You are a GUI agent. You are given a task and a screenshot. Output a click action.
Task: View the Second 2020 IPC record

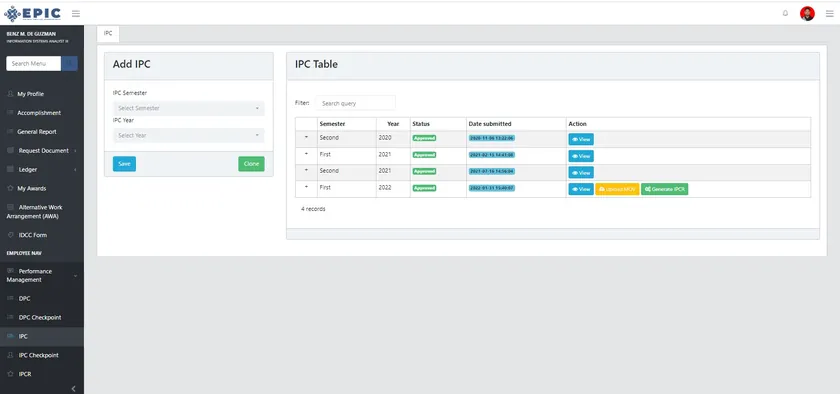tap(581, 139)
